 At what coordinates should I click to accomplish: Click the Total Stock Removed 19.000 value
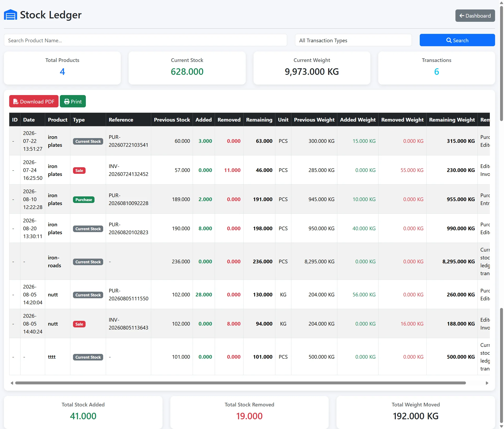point(249,416)
